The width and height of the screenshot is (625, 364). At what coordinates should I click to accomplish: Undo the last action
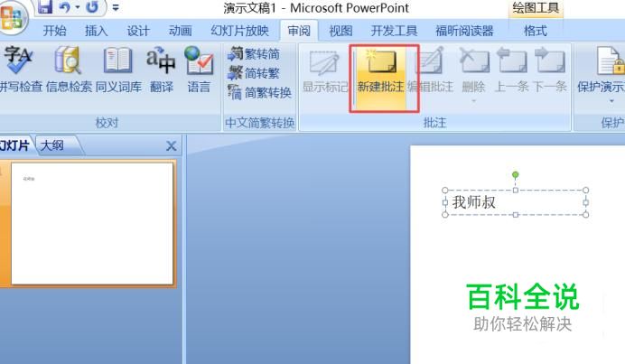click(64, 7)
